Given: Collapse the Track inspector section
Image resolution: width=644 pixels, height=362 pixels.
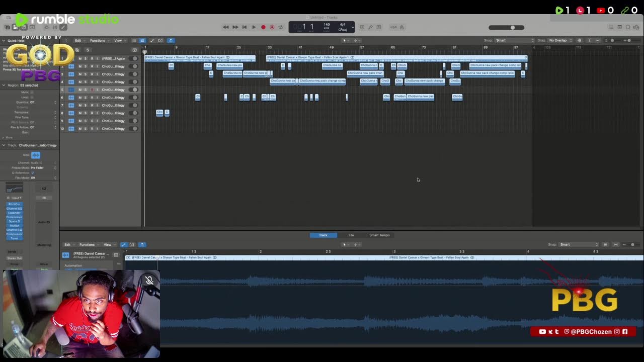Looking at the screenshot, I should pos(3,145).
